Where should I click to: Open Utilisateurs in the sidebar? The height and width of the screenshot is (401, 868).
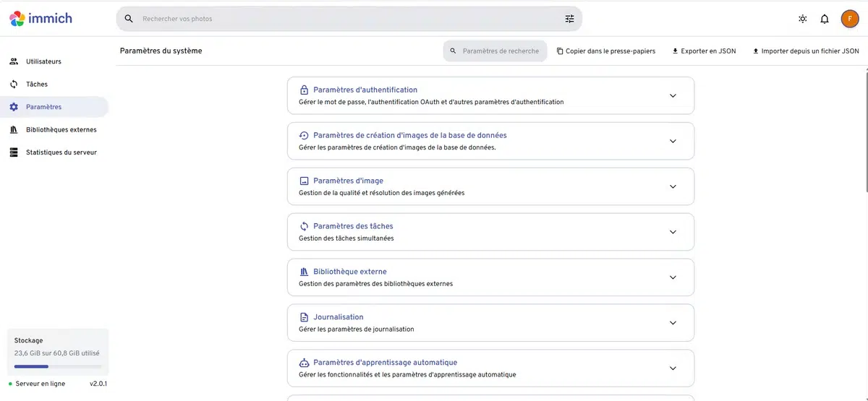[x=54, y=61]
